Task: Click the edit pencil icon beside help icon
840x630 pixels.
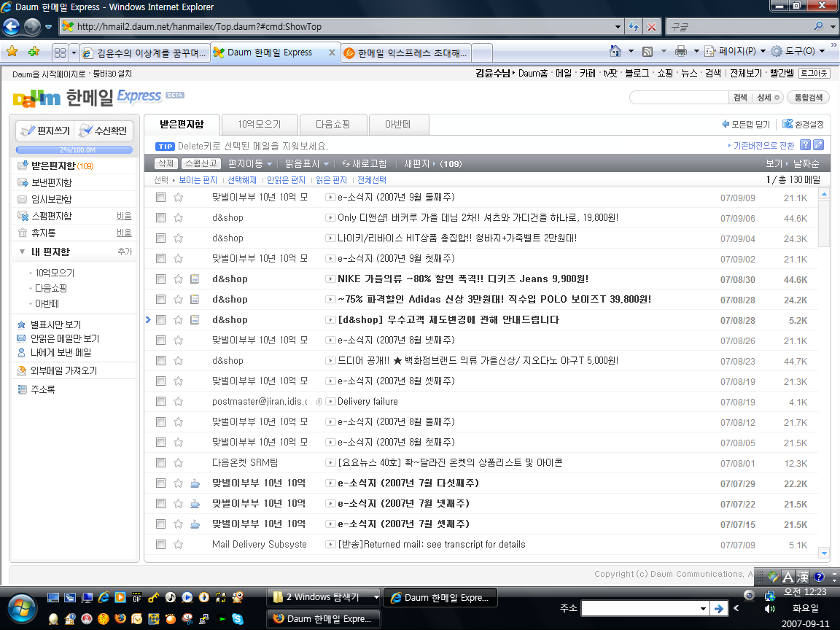Action: (x=818, y=144)
